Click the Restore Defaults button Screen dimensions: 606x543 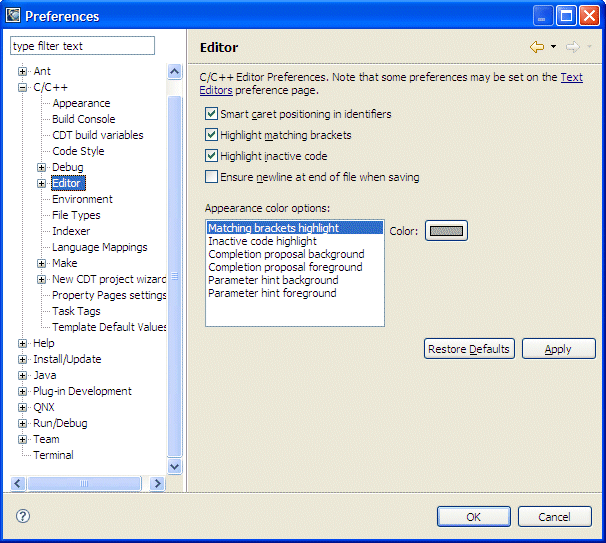(469, 349)
